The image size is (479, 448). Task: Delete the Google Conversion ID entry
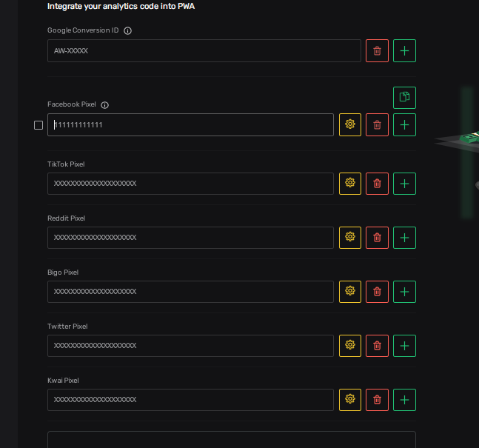click(377, 51)
